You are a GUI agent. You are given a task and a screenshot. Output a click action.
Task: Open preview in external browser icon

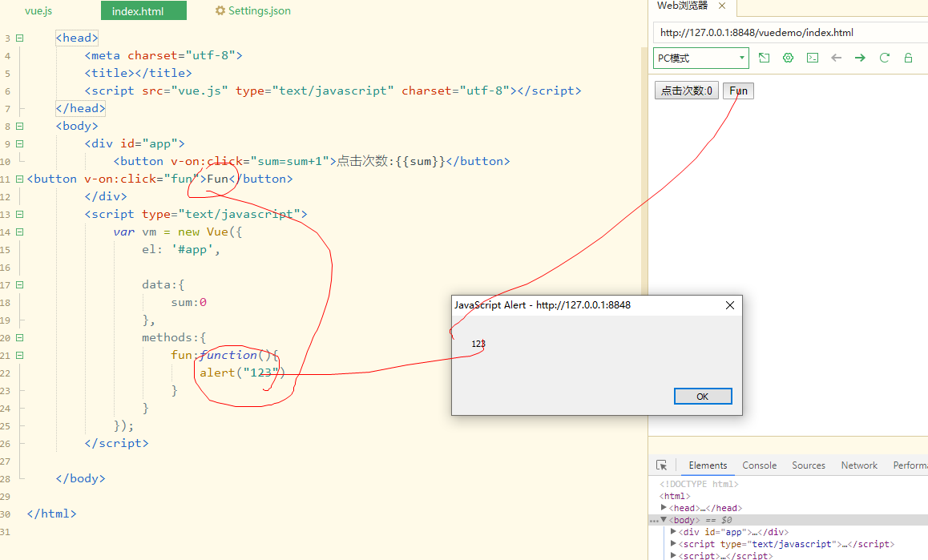point(764,58)
